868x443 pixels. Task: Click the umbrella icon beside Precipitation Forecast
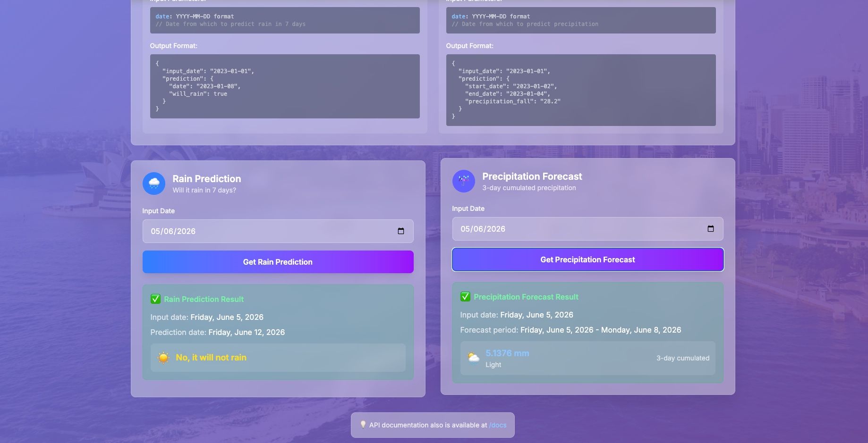[464, 181]
